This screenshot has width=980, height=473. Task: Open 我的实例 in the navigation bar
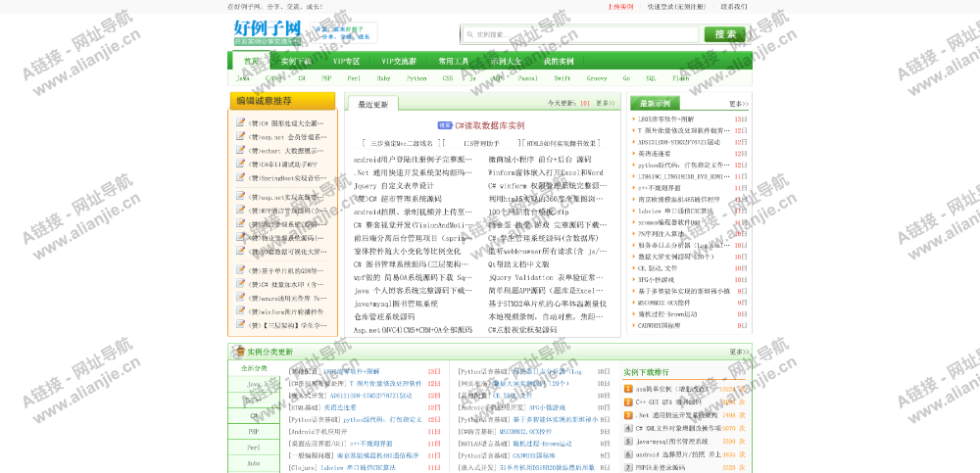tap(559, 62)
